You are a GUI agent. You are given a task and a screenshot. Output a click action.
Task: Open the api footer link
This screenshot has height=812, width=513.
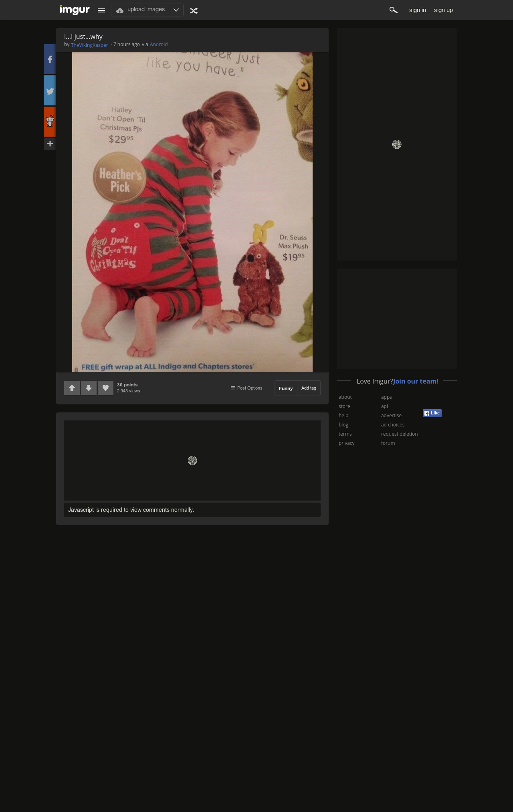coord(384,406)
